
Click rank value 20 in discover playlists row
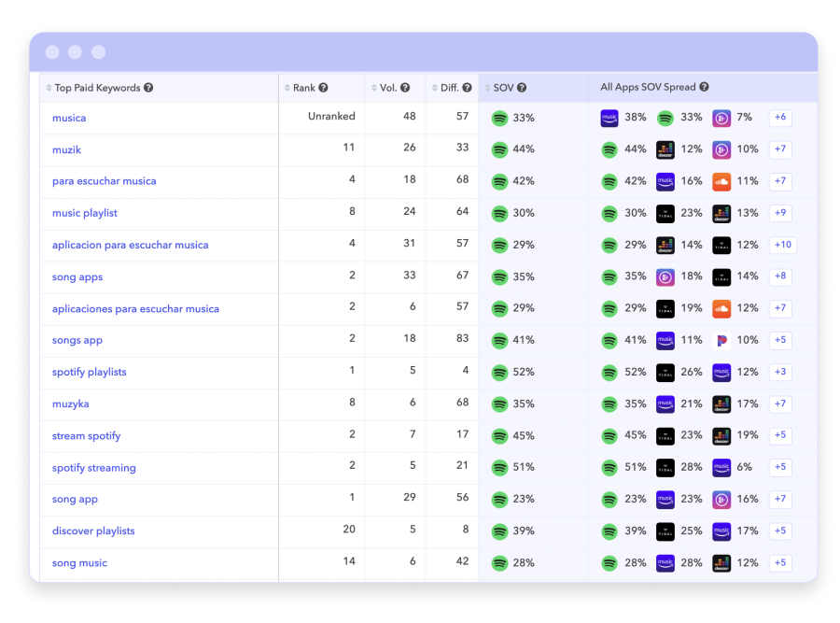tap(349, 530)
